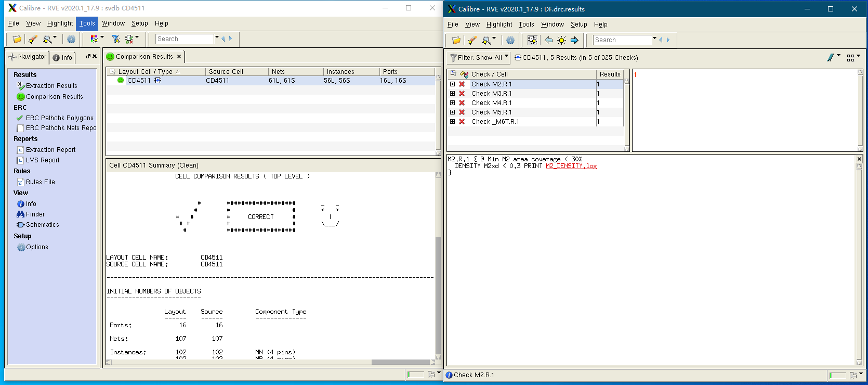Switch to the Info tab
This screenshot has width=868, height=385.
[x=62, y=58]
